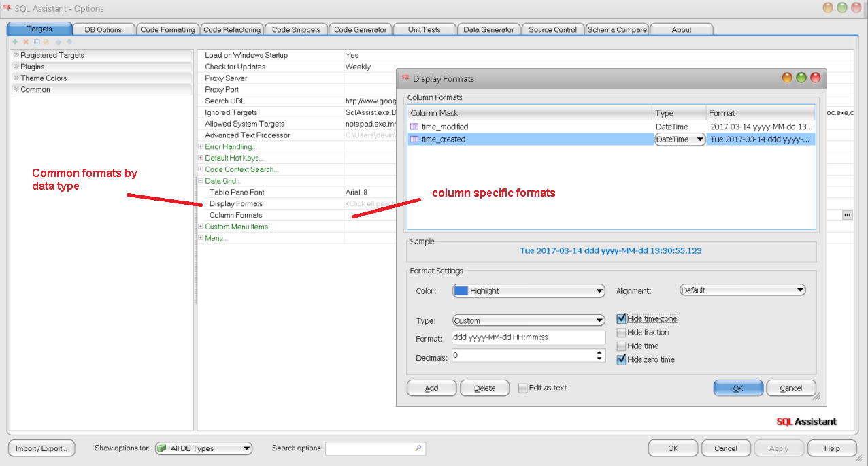Click the move down arrow toolbar icon
Image resolution: width=868 pixels, height=466 pixels.
coord(69,42)
